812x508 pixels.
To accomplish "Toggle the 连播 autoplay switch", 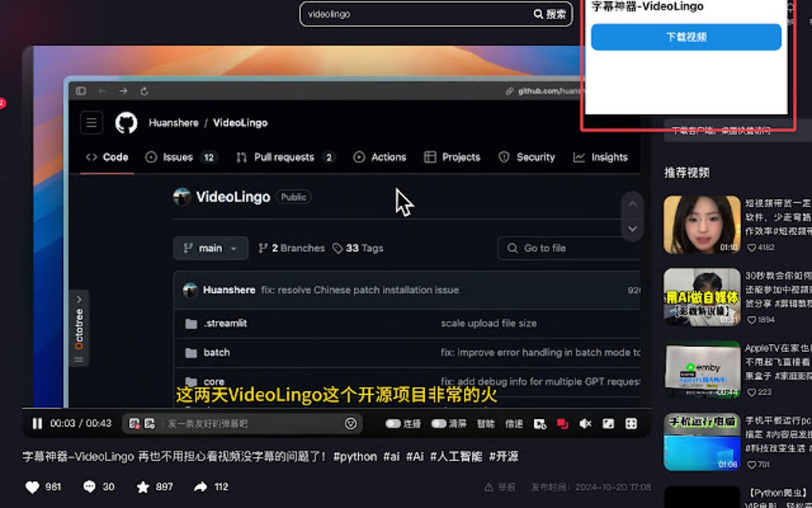I will tap(393, 424).
